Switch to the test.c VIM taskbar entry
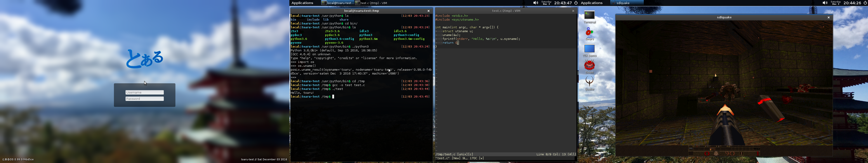This screenshot has height=163, width=868. [371, 3]
